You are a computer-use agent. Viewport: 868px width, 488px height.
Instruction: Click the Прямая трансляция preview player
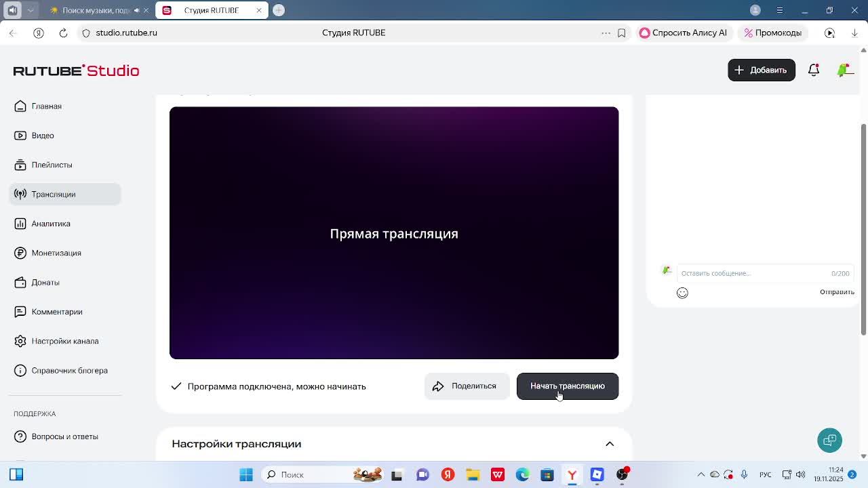[394, 232]
